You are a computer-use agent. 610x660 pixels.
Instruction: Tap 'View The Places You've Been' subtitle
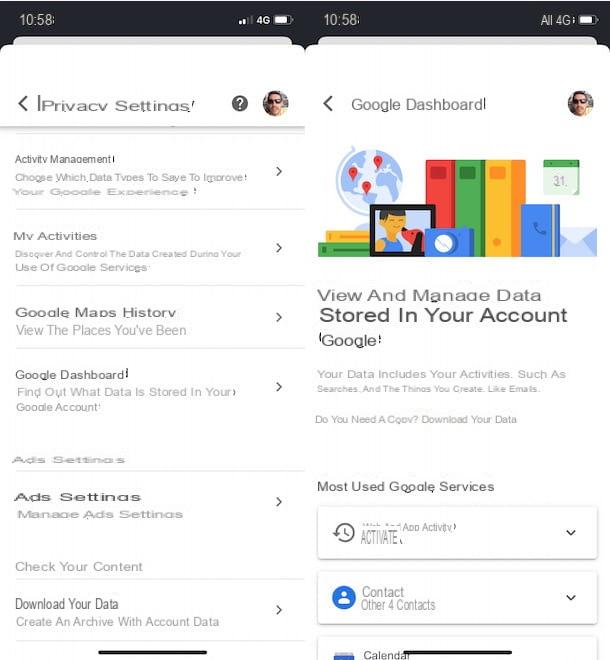(101, 330)
